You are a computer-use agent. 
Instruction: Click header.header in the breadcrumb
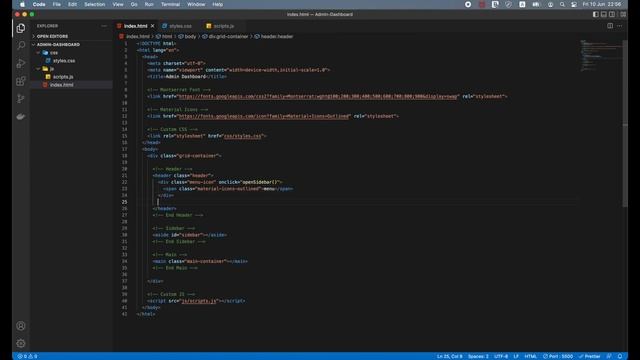(277, 36)
